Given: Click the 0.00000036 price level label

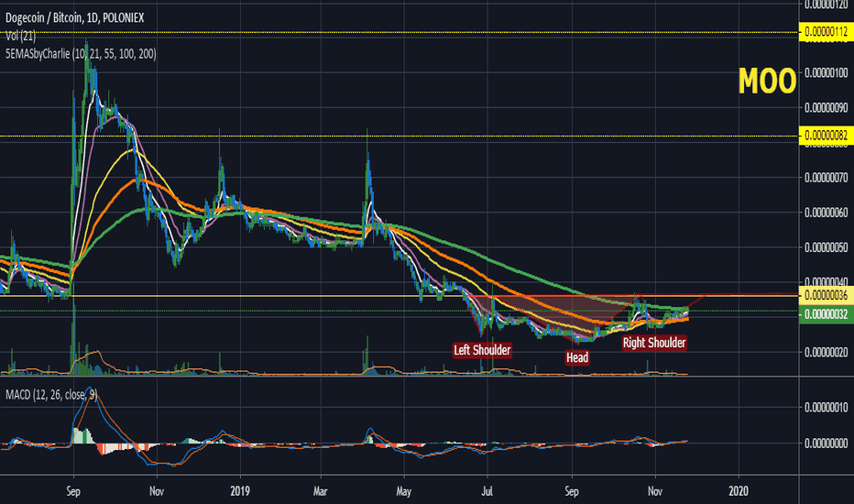Looking at the screenshot, I should click(x=827, y=295).
